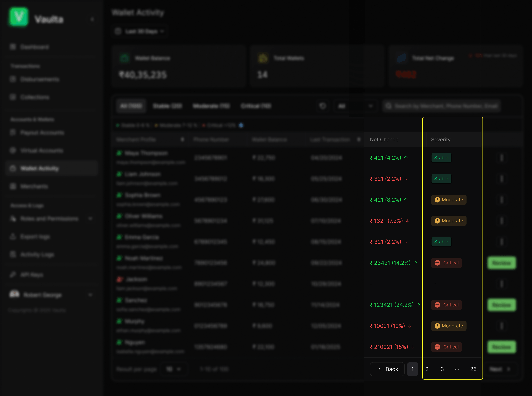Click the down arrow next to ₹ 210021 (15%)
532x396 pixels.
click(413, 347)
